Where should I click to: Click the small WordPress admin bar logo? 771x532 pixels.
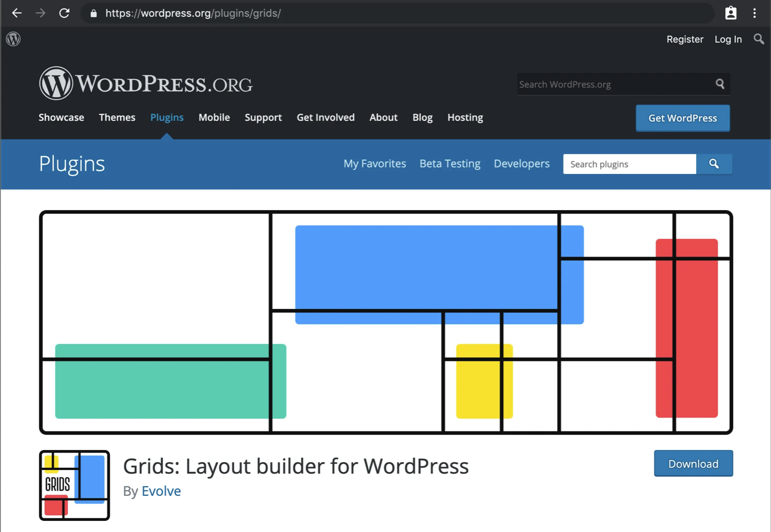(14, 39)
